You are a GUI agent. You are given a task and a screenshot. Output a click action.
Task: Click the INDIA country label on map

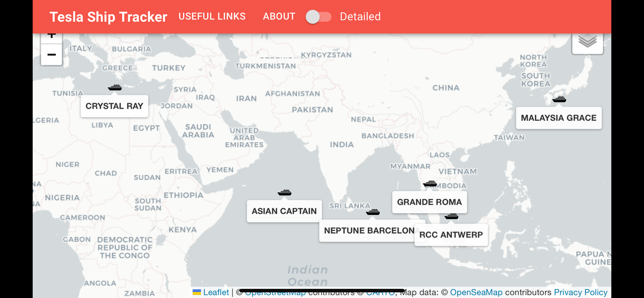[x=342, y=144]
